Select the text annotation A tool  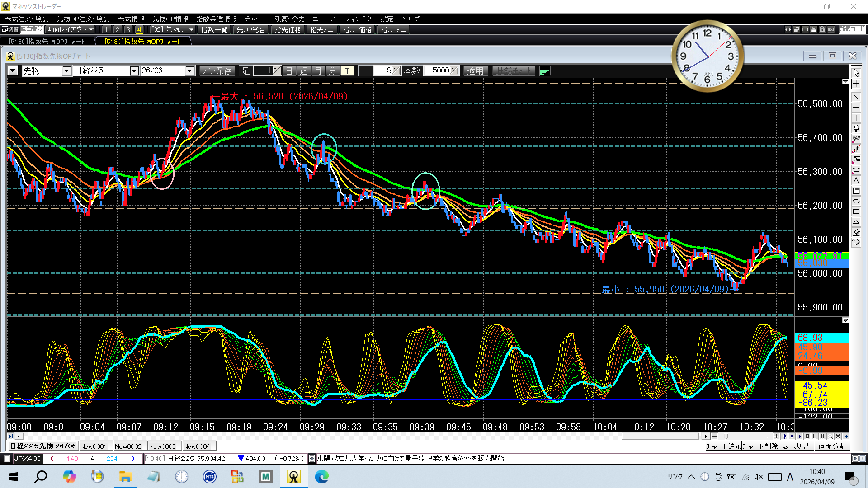[x=856, y=180]
